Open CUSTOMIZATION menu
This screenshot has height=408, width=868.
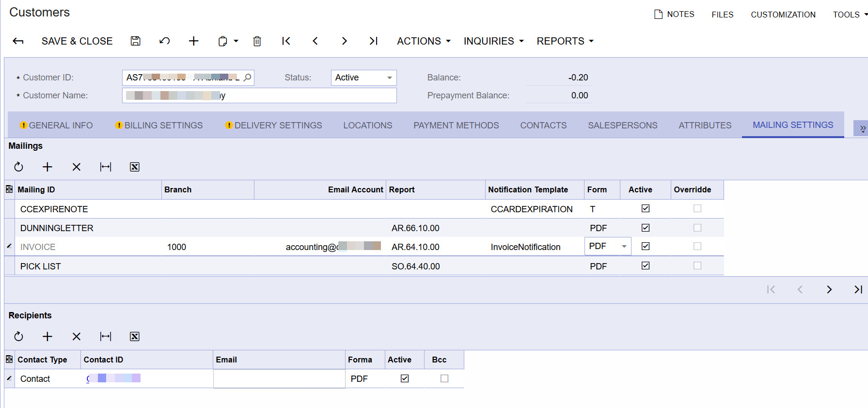point(783,15)
